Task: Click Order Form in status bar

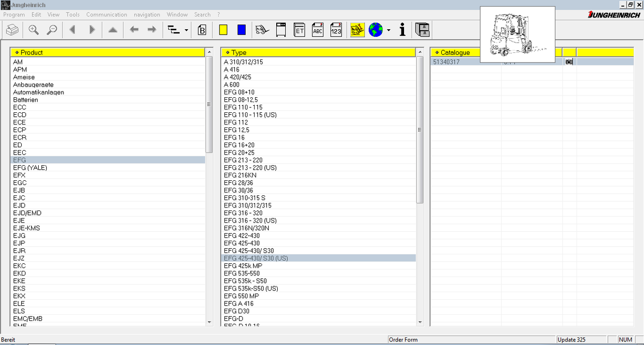Action: coord(403,340)
